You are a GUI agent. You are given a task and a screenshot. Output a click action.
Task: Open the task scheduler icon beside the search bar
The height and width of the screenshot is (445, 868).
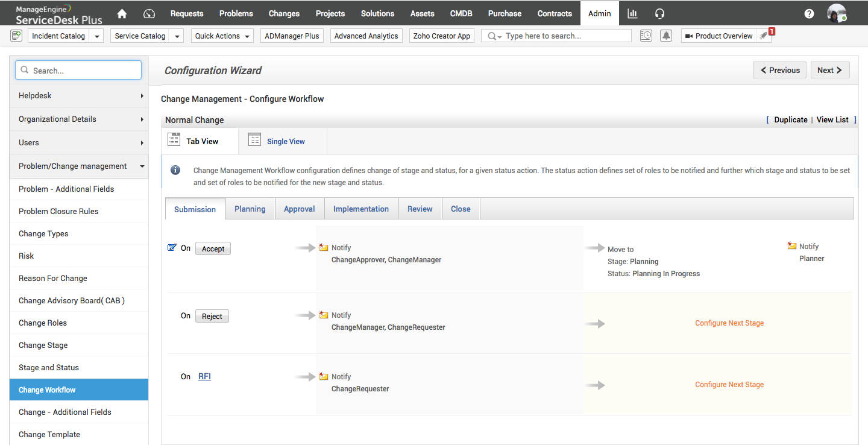[x=646, y=35]
